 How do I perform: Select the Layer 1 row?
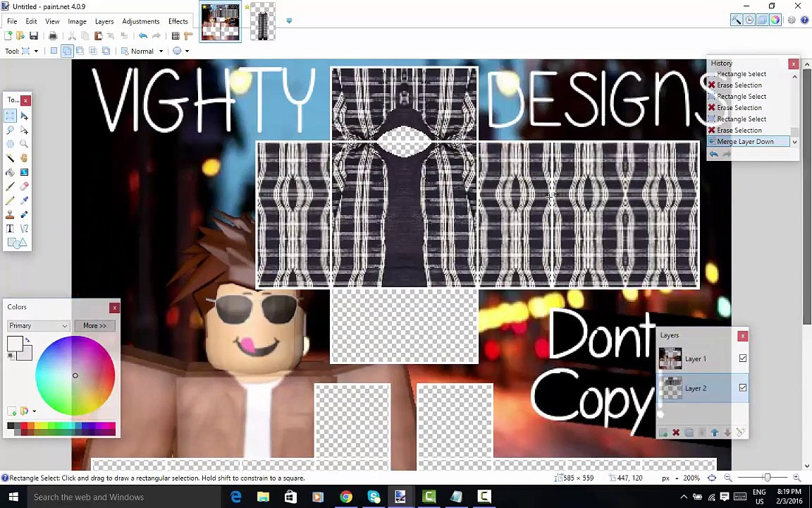click(703, 358)
